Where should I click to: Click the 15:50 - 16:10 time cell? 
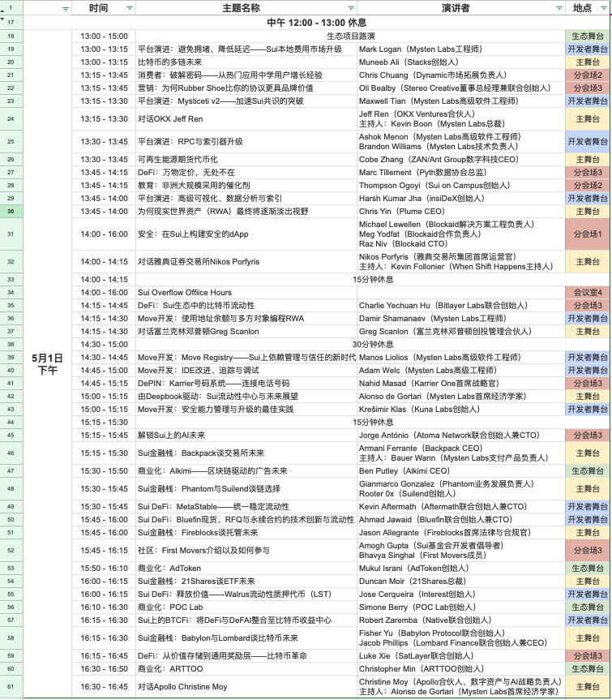pyautogui.click(x=104, y=569)
